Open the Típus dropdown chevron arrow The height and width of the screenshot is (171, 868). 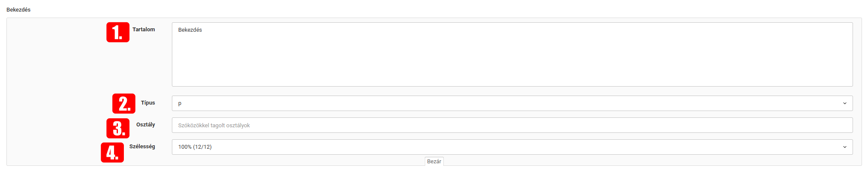844,103
